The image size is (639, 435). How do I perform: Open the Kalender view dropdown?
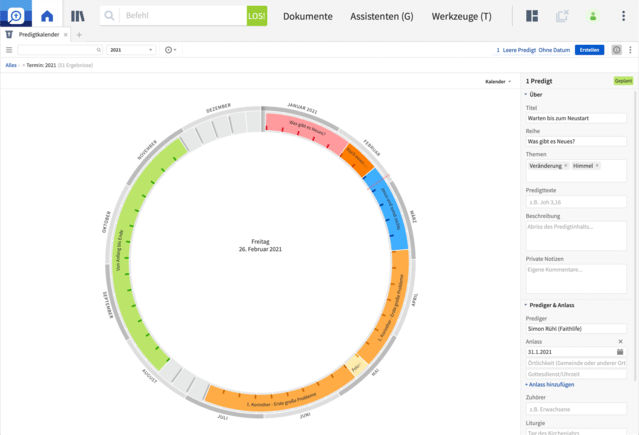pos(497,81)
